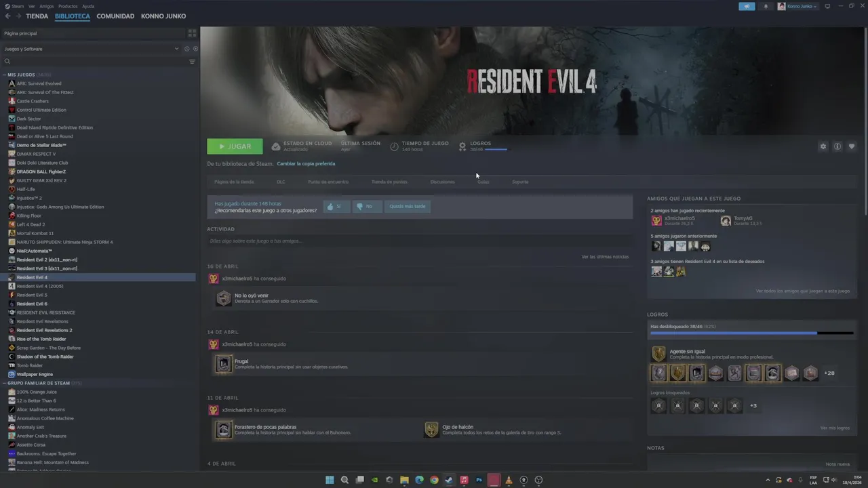Go back with the left navigation arrow
Screen dimensions: 868x488
tap(7, 16)
